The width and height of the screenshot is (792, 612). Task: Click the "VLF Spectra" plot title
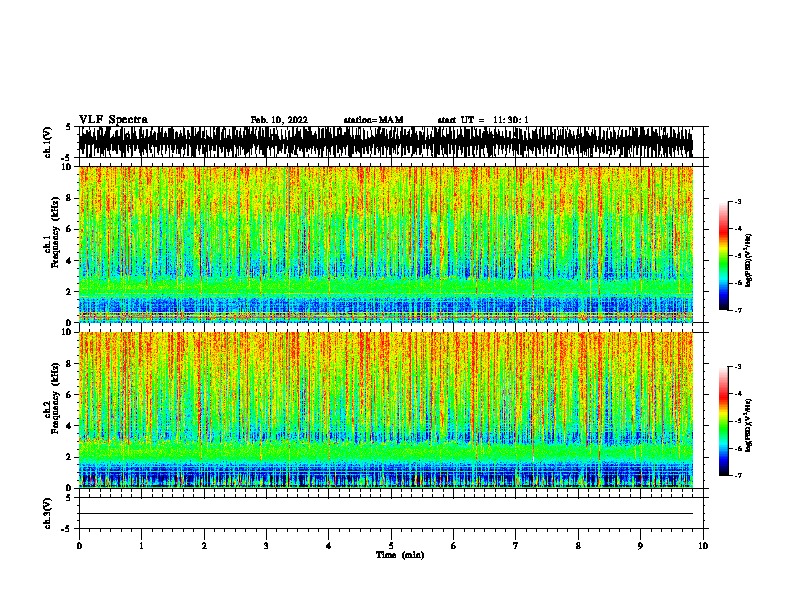click(113, 120)
